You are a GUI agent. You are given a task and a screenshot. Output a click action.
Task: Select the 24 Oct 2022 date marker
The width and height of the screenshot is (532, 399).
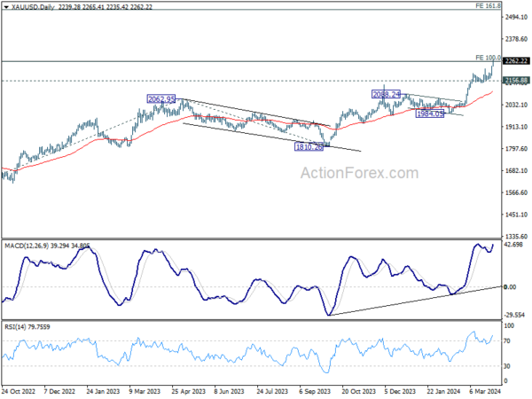19,391
